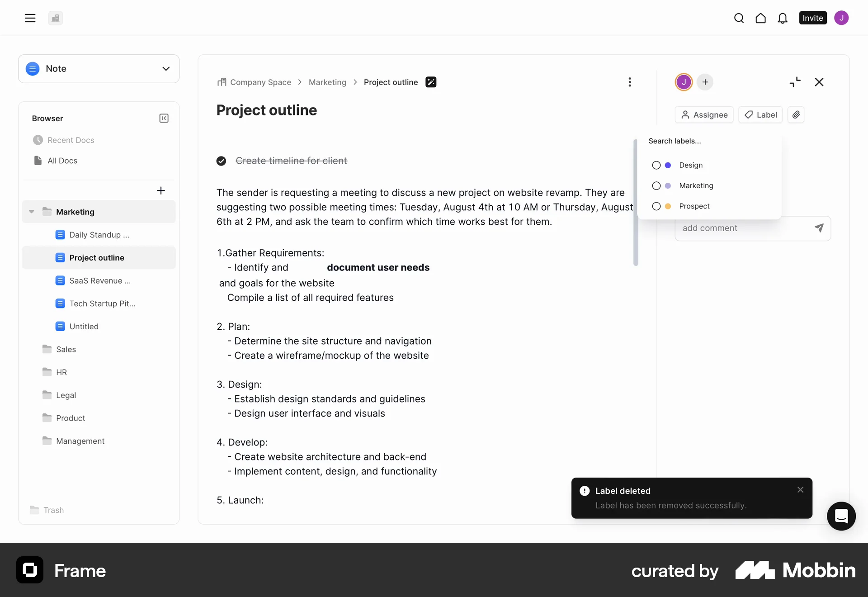868x597 pixels.
Task: Collapse the Marketing folder tree
Action: (32, 212)
